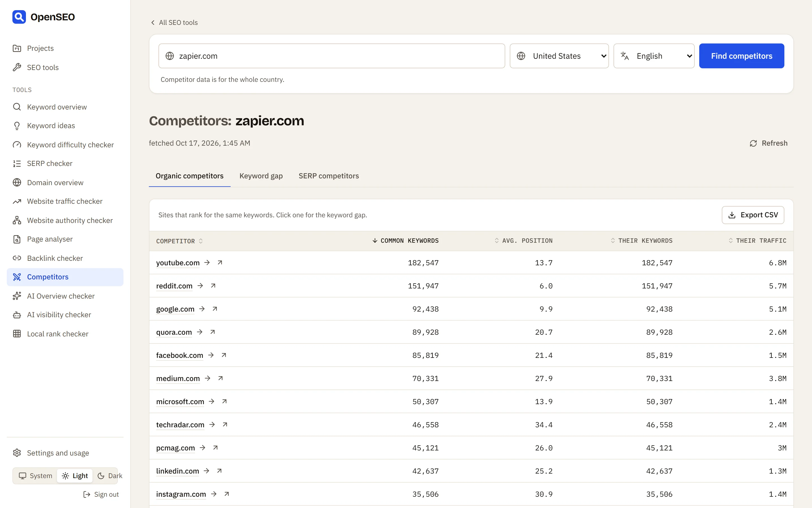Switch theme to Dark

(x=110, y=476)
